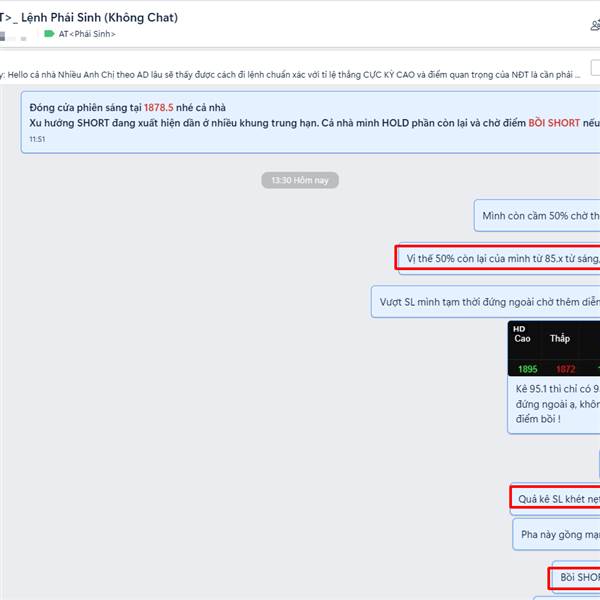600x600 pixels.
Task: Click the group title Lệnh Phái Sinh (Không Chat)
Action: [99, 18]
